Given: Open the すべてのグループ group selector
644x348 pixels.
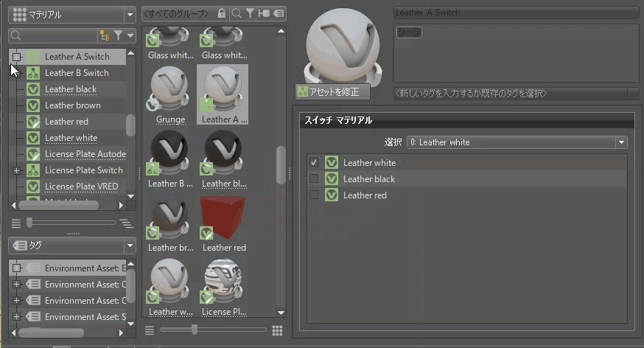Looking at the screenshot, I should coord(177,13).
